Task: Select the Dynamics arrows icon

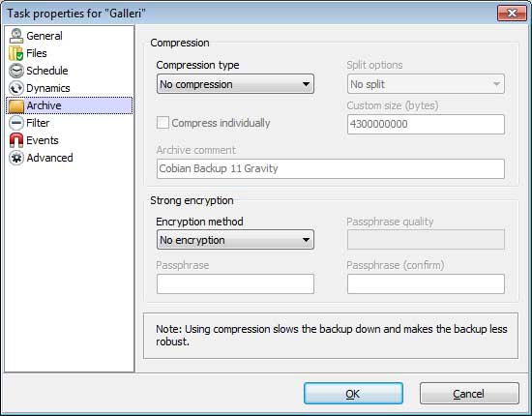Action: [16, 88]
